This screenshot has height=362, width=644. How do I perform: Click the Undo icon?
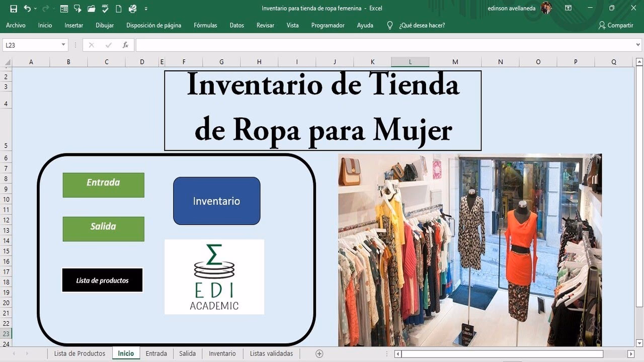coord(28,8)
